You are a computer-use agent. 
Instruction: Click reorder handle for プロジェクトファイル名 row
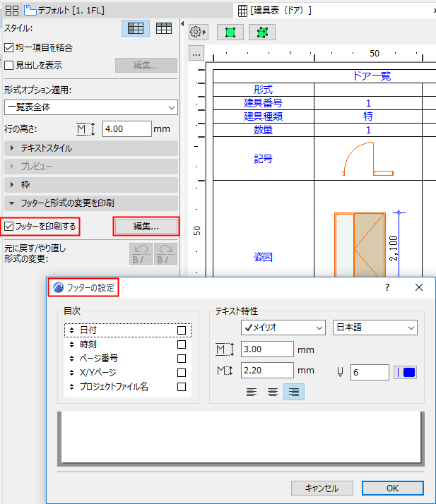(x=72, y=387)
